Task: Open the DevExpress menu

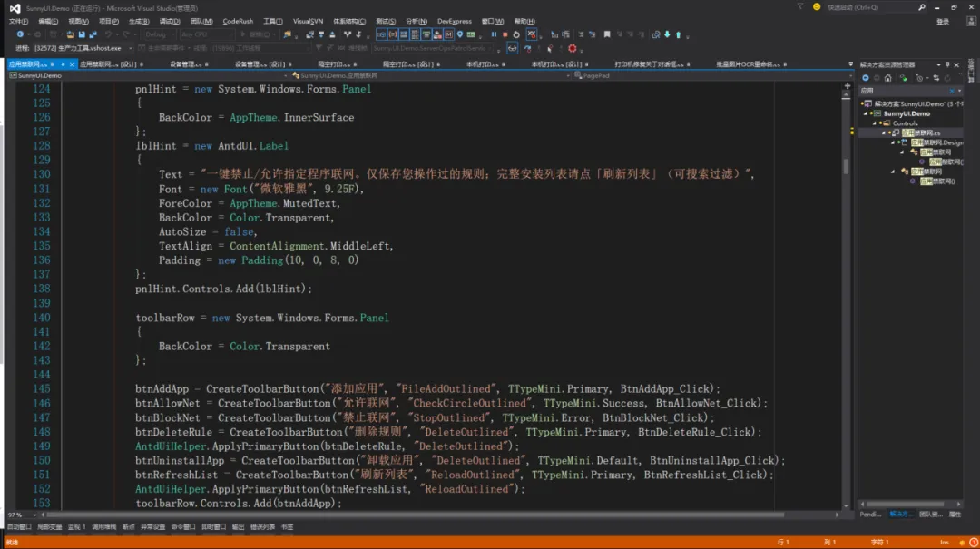Action: click(455, 21)
